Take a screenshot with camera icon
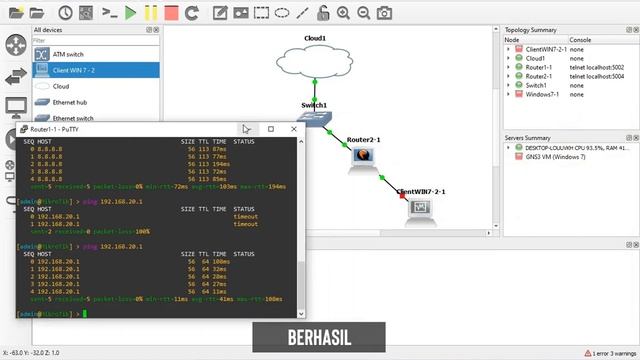640x360 pixels. (x=384, y=13)
